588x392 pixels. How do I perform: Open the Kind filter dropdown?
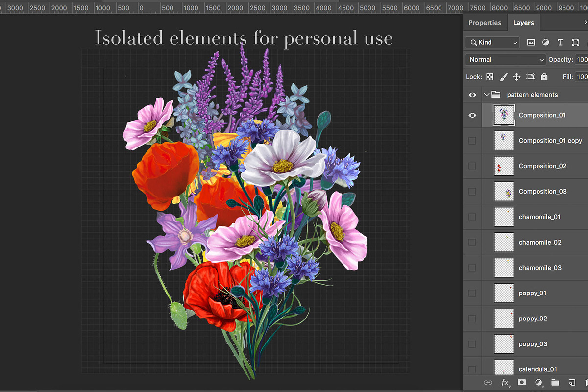coord(492,43)
